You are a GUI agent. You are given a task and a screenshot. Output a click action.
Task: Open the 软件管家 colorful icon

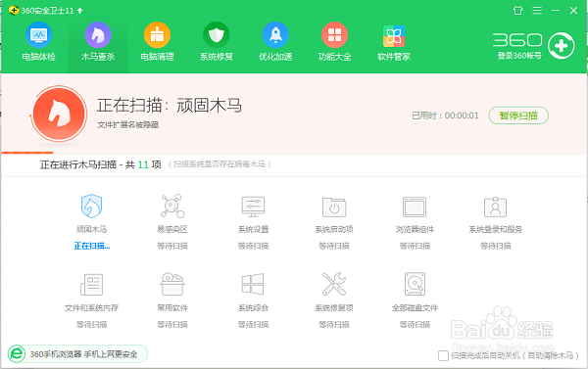(394, 36)
